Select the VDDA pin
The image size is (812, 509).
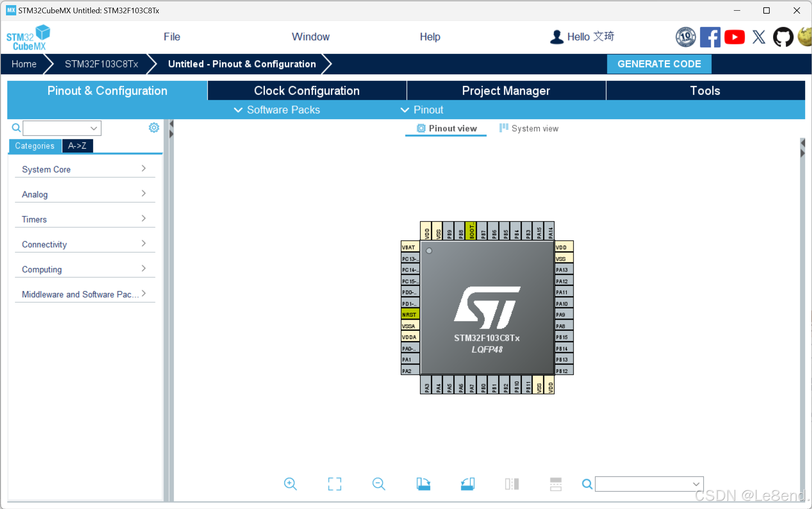click(x=410, y=337)
